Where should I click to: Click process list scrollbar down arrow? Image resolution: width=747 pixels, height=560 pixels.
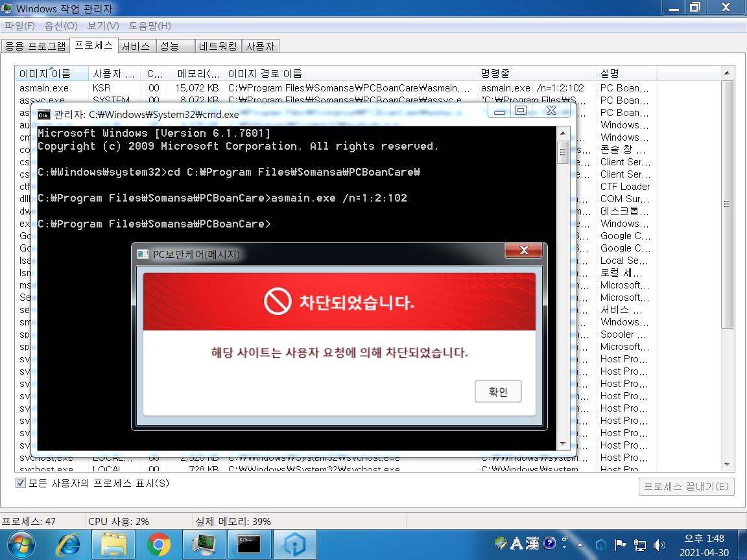point(727,464)
